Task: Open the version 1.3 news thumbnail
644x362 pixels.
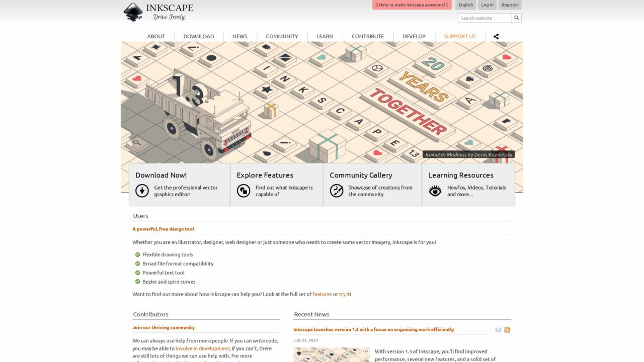Action: (x=332, y=354)
